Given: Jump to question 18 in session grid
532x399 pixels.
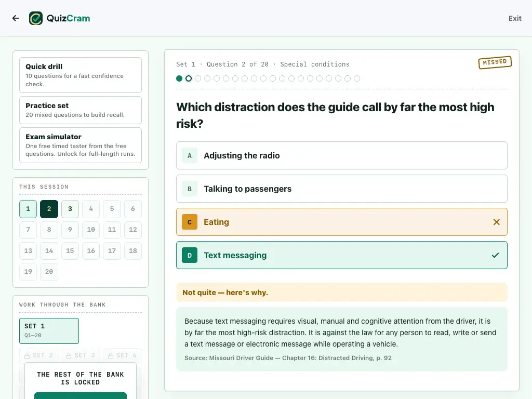Looking at the screenshot, I should coord(133,251).
